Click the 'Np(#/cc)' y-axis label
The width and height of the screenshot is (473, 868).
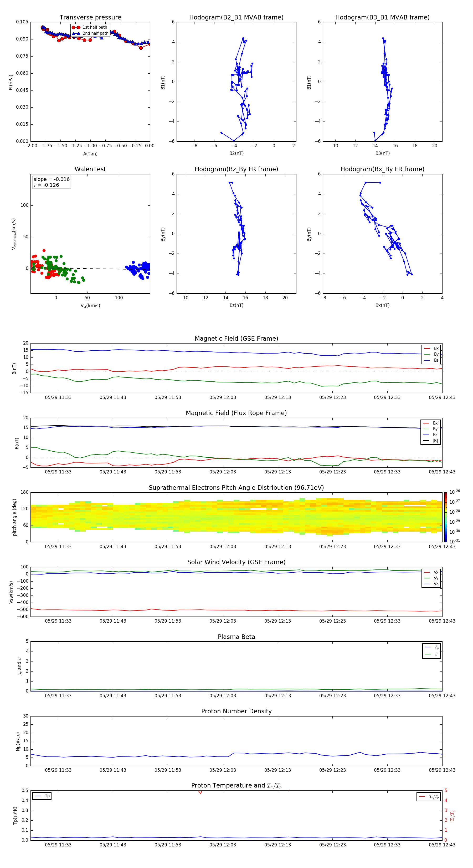point(18,741)
